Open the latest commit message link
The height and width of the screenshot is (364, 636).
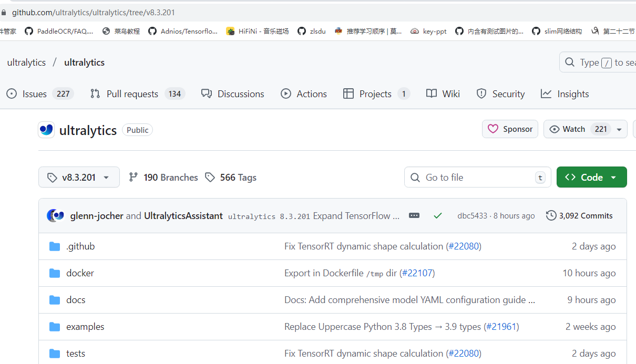click(314, 216)
